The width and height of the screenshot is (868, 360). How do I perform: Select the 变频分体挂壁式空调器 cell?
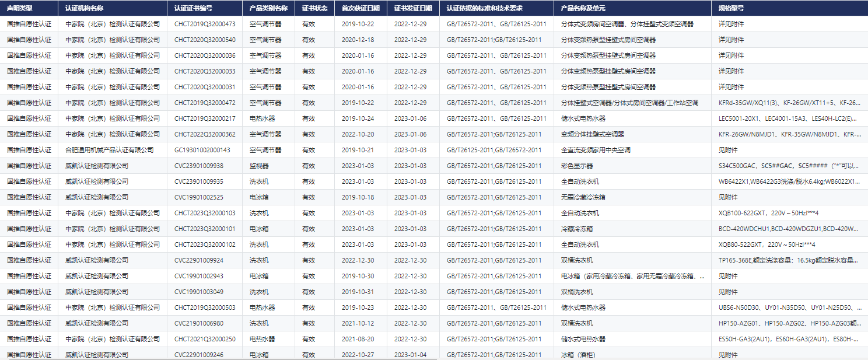pos(593,134)
